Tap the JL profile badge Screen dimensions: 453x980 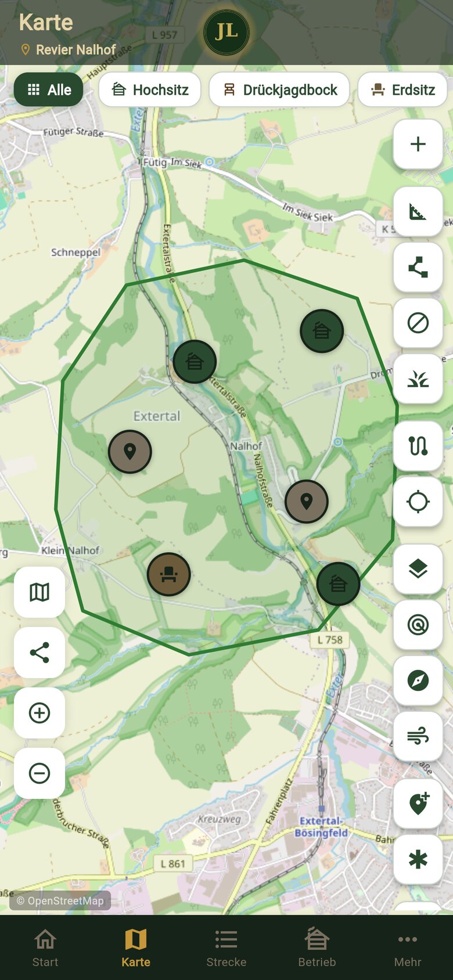tap(227, 33)
